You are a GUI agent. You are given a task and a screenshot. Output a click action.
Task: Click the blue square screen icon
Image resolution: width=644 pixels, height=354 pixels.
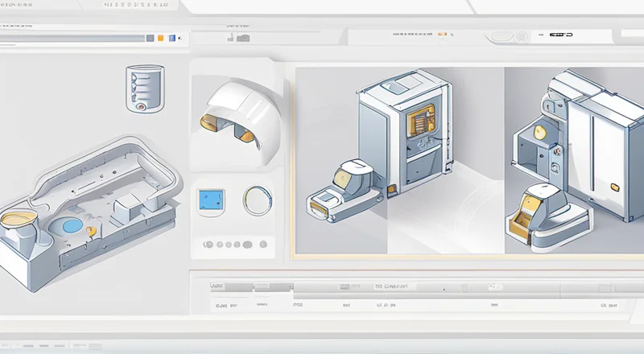210,201
